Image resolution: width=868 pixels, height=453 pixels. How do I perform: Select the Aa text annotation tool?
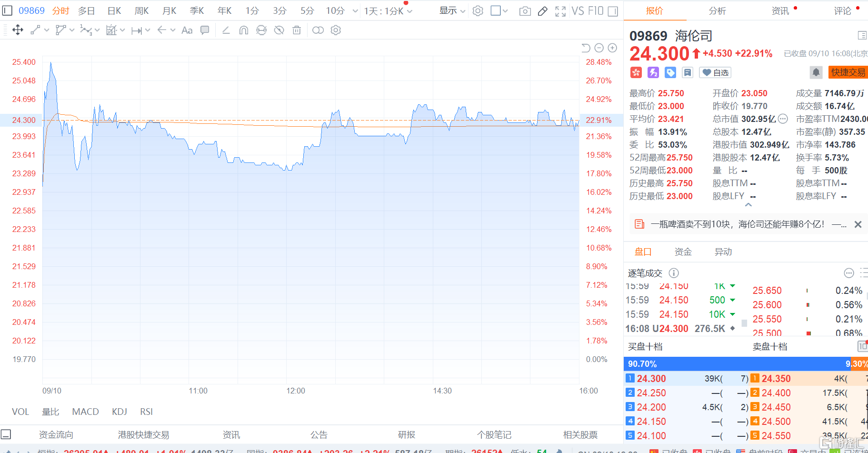pos(187,30)
